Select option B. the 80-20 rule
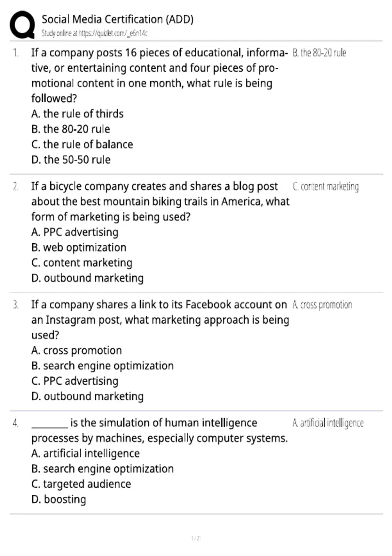Viewport: 392px width, 556px height. click(x=71, y=129)
